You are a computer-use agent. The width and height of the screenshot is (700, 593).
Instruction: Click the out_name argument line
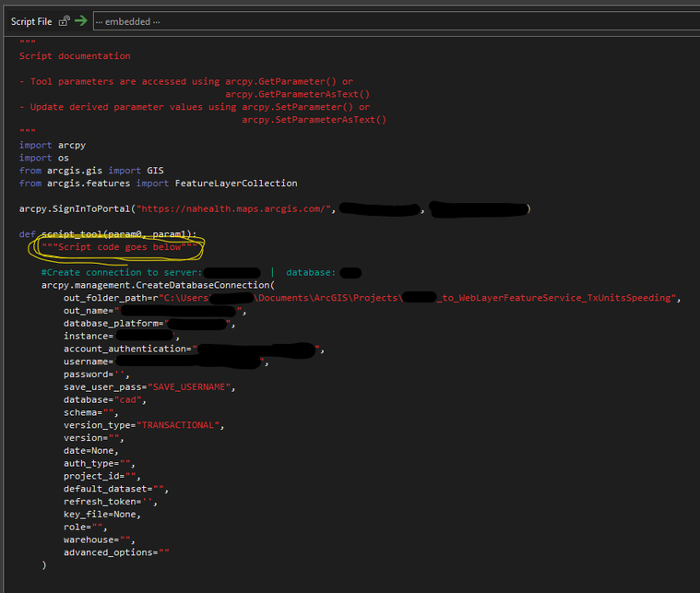155,311
